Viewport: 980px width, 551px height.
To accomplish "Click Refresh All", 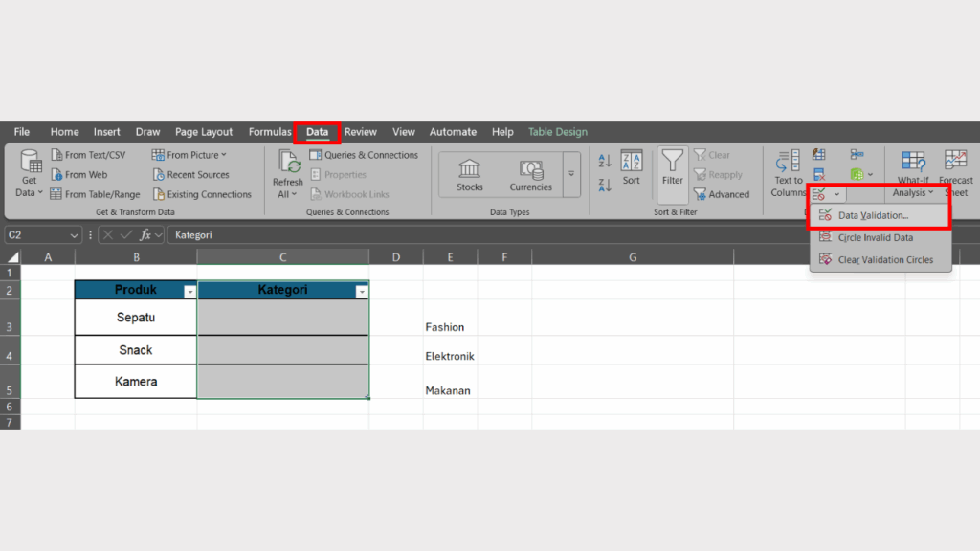I will (287, 172).
